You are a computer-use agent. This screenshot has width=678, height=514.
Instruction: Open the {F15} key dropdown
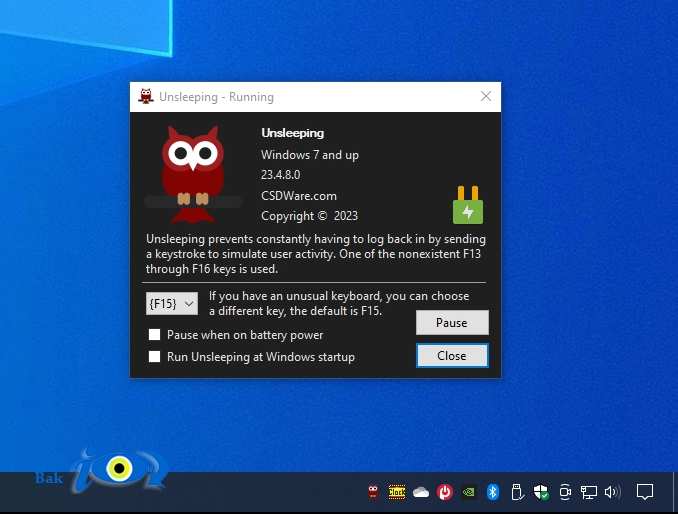click(172, 303)
